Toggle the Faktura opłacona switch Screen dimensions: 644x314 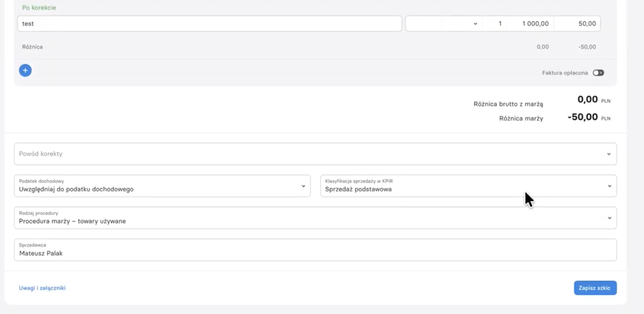coord(598,73)
